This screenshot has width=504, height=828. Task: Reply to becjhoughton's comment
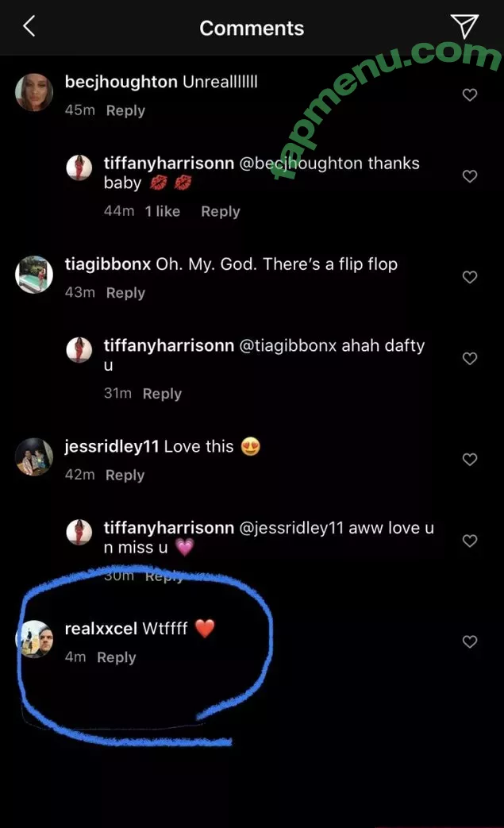pyautogui.click(x=125, y=110)
